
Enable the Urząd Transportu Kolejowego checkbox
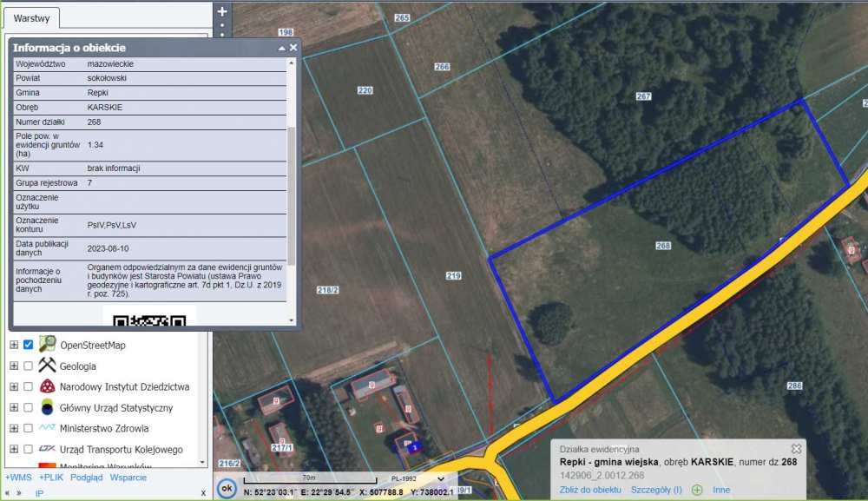[29, 449]
